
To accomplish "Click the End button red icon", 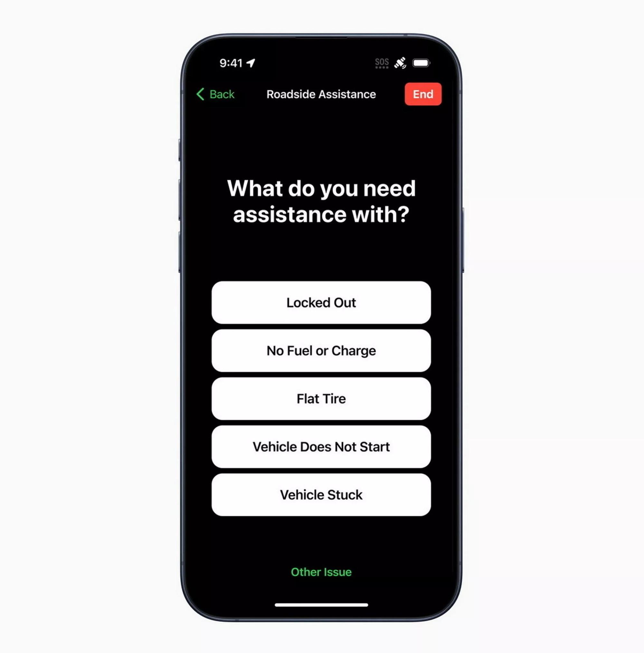I will [x=423, y=94].
